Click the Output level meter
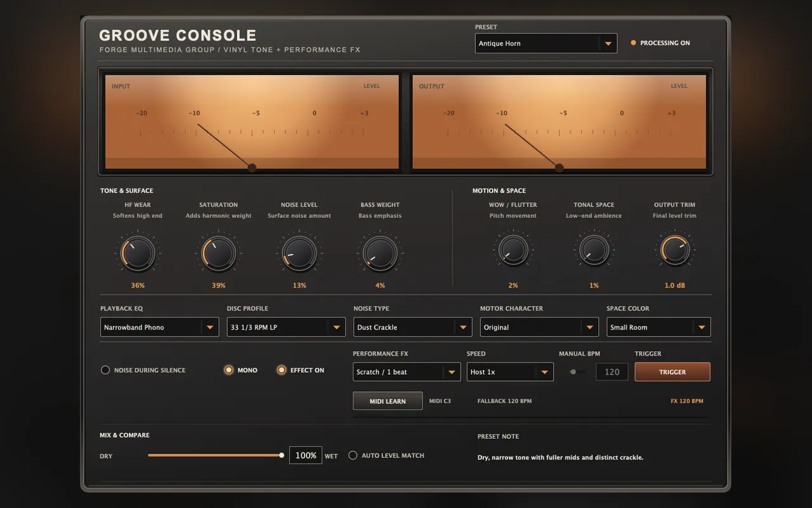The width and height of the screenshot is (812, 508). pyautogui.click(x=559, y=122)
